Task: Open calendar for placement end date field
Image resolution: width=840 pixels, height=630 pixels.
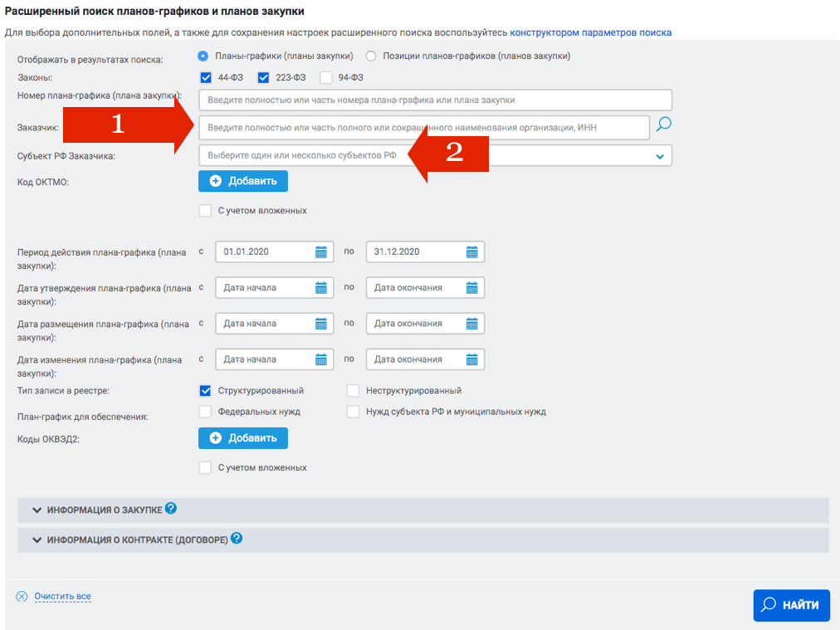Action: (x=471, y=324)
